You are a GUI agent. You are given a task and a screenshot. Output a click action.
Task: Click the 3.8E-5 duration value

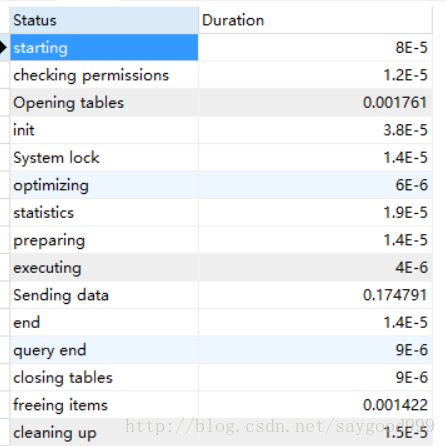coord(315,130)
